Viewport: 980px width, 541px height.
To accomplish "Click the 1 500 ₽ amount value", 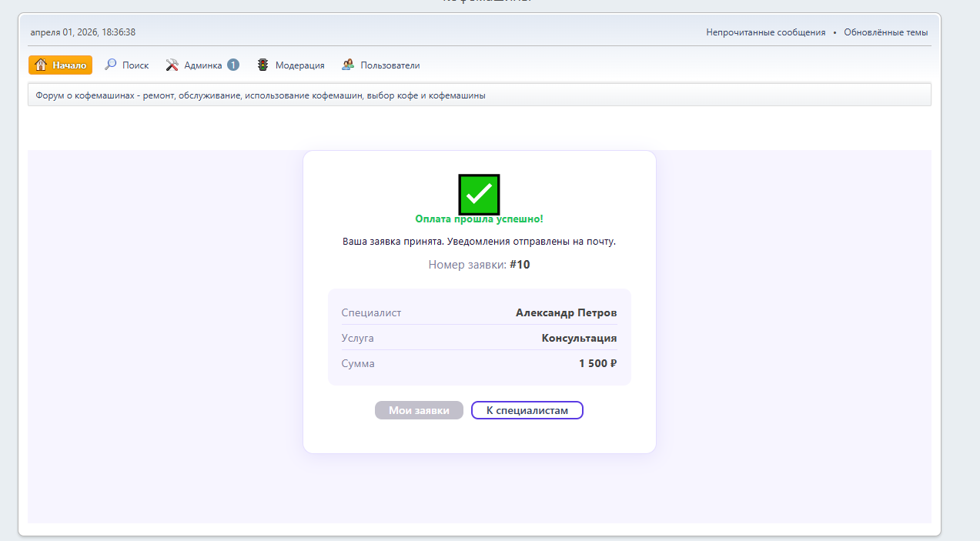I will click(597, 363).
